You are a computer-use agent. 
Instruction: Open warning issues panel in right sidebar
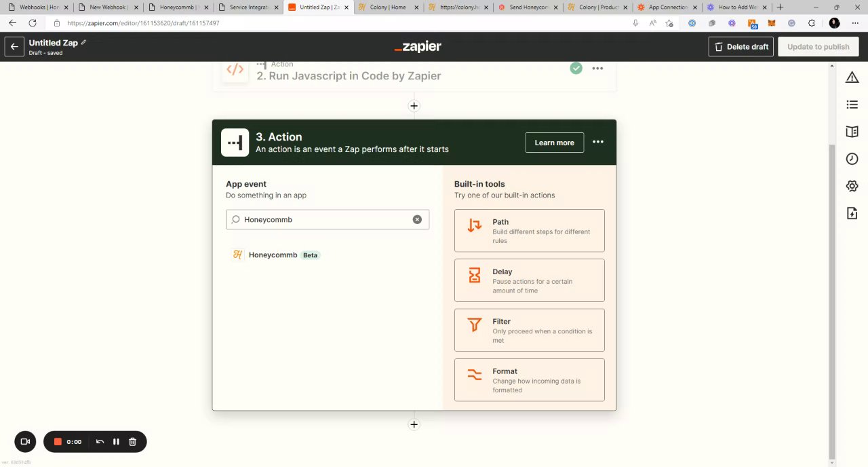tap(852, 77)
